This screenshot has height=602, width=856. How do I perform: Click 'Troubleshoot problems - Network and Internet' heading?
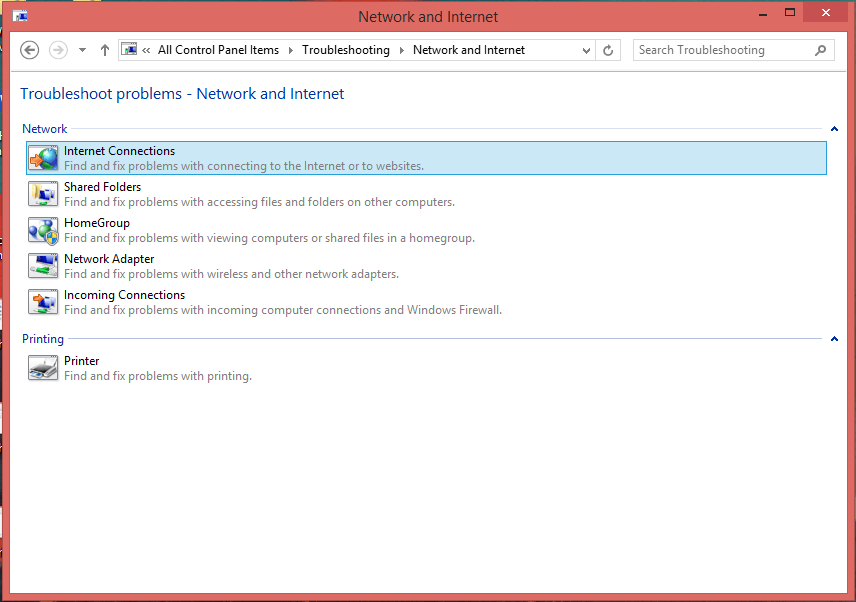tap(182, 94)
